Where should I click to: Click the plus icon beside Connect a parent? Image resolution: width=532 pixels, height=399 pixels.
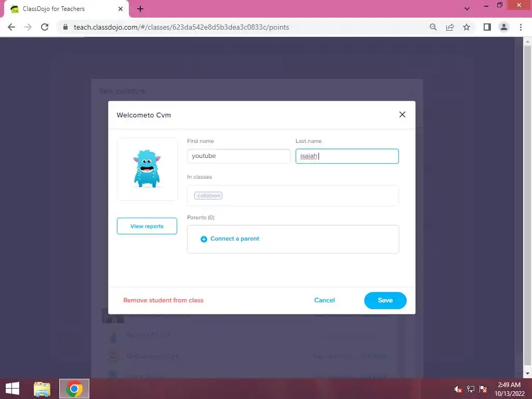pos(204,239)
